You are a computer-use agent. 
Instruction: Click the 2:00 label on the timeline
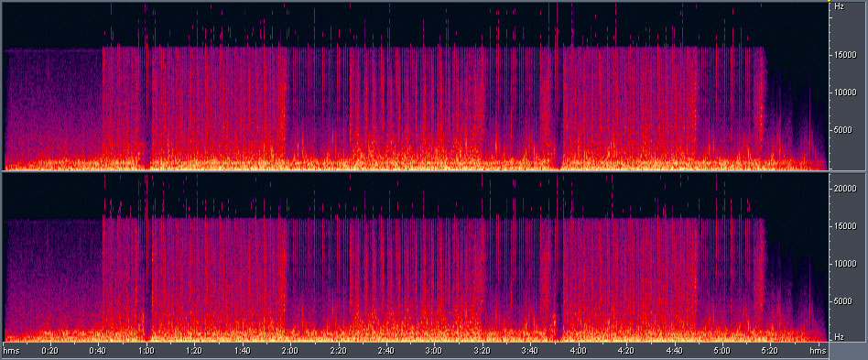point(290,350)
